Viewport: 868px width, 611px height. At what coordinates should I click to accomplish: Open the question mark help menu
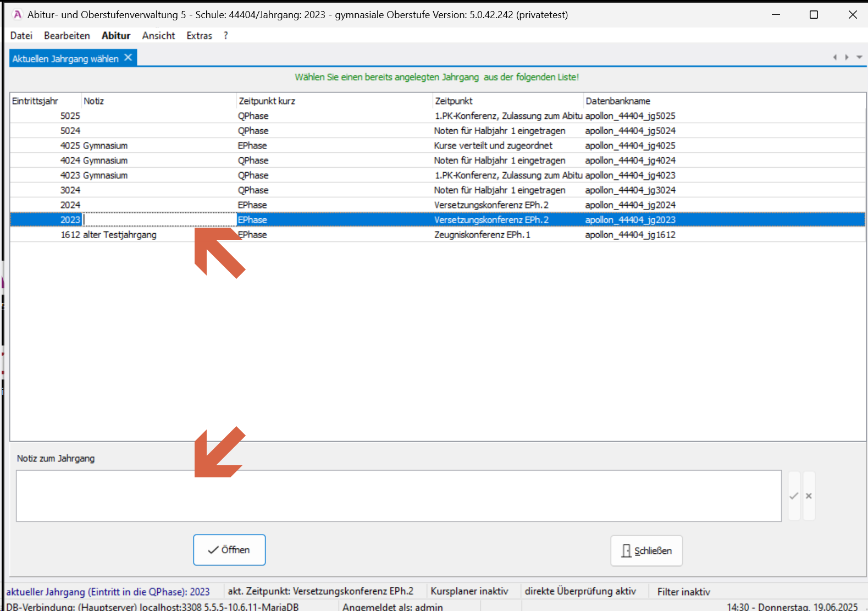click(x=226, y=36)
